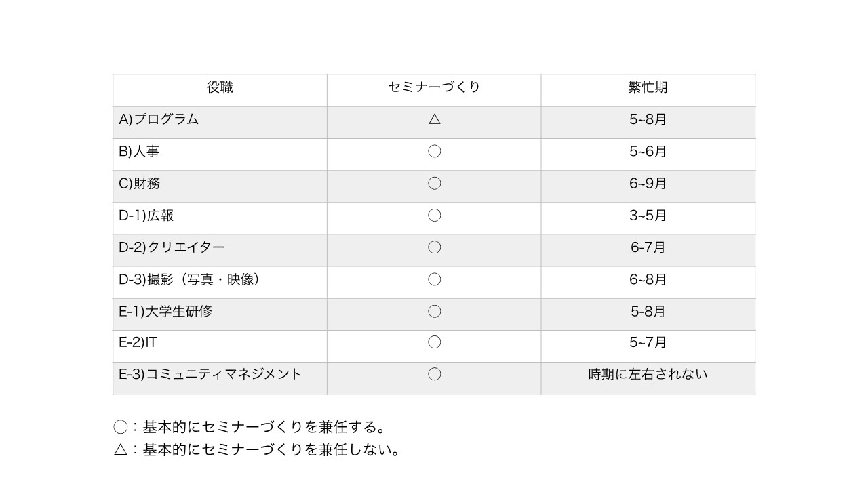
Task: Click the triangle symbol in プログラム row
Action: [435, 119]
